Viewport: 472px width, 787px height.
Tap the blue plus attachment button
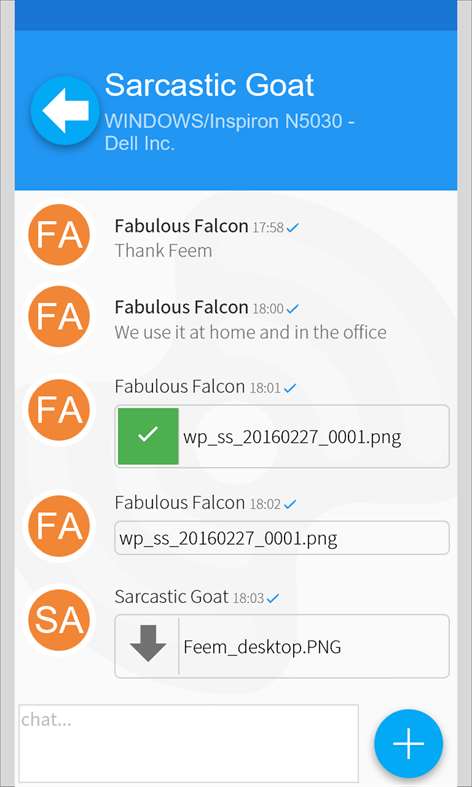click(408, 743)
